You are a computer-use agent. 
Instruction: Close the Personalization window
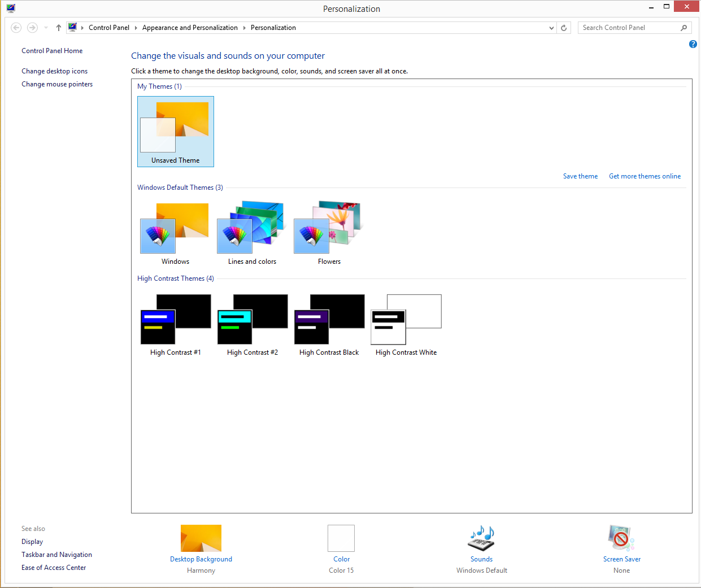coord(687,7)
